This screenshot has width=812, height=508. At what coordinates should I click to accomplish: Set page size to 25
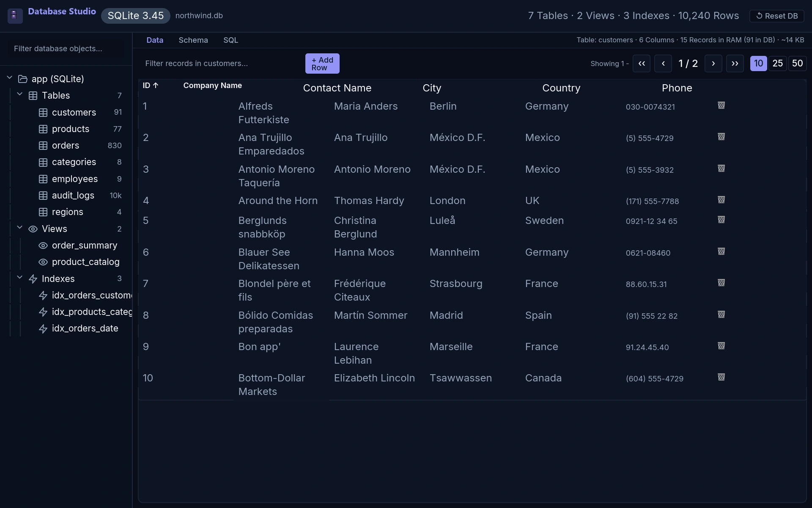778,63
